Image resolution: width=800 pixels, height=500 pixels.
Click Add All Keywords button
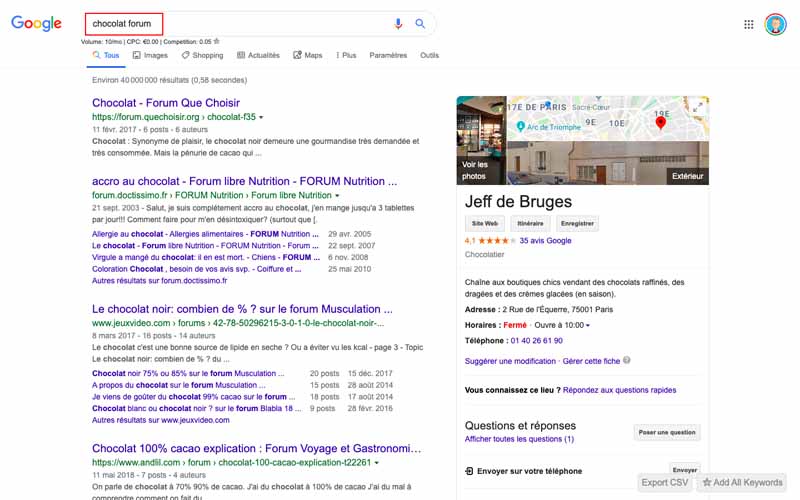point(742,482)
